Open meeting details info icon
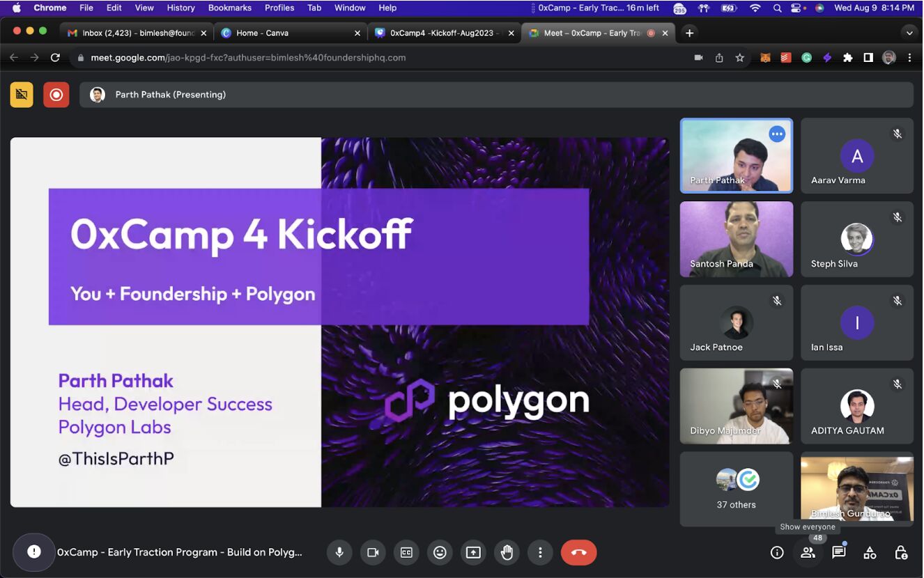Screen dimensions: 924x578 [777, 552]
